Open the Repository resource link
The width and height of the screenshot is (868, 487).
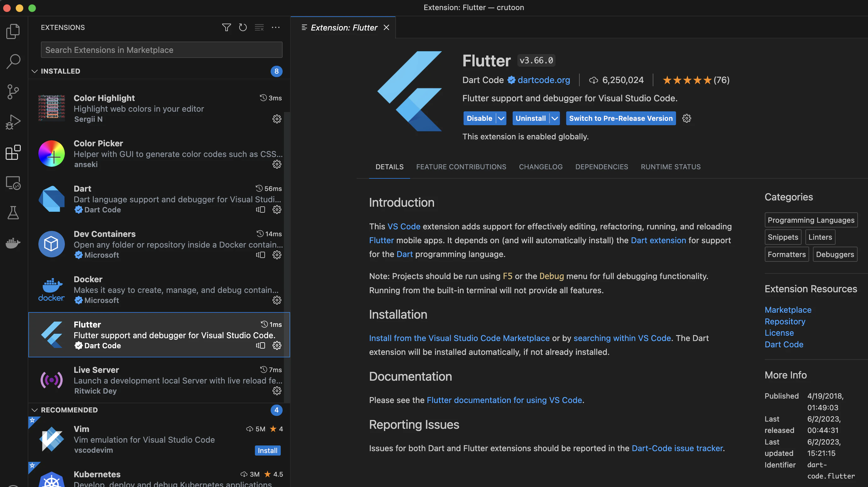pos(785,321)
